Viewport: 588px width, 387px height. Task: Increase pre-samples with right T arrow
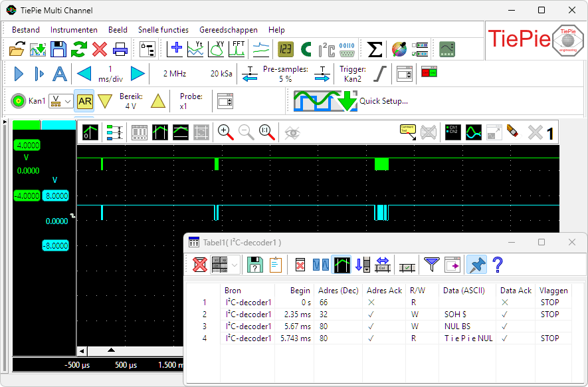tap(322, 74)
